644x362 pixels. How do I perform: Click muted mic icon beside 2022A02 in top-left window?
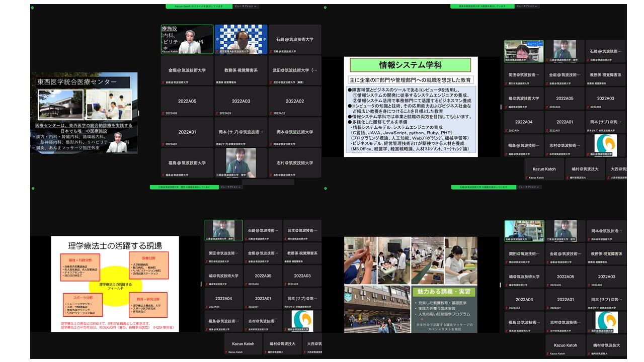(271, 114)
